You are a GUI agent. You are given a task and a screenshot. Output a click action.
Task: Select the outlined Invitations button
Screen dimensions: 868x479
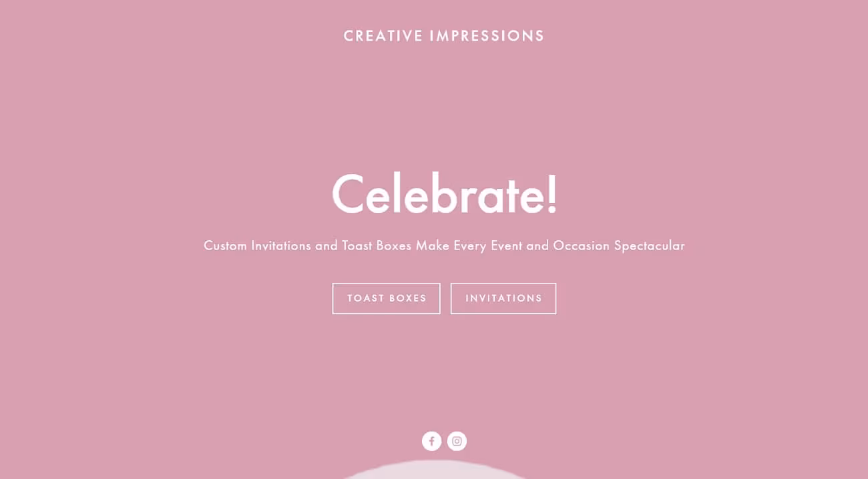503,298
